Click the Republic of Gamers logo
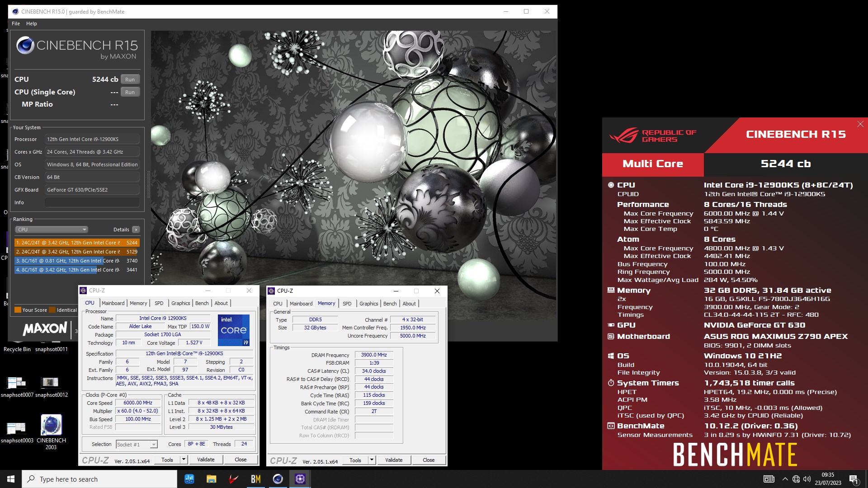This screenshot has width=868, height=488. point(653,136)
